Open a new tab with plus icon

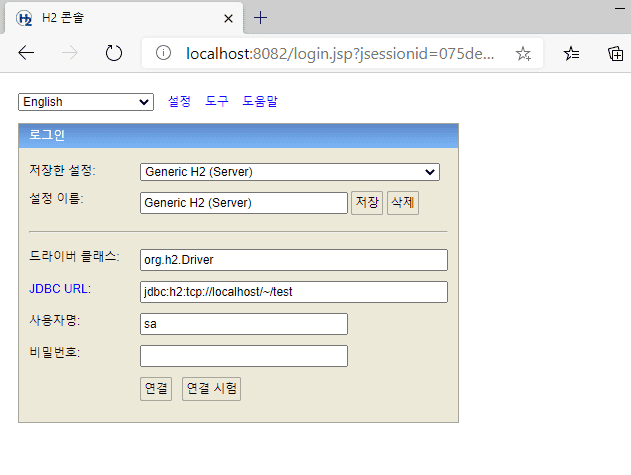click(260, 18)
